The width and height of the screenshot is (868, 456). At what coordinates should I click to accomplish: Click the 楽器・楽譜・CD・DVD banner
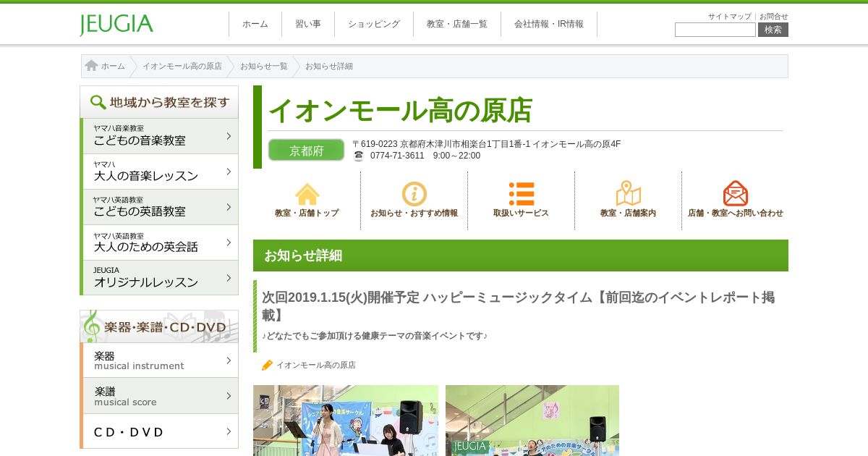(x=159, y=326)
